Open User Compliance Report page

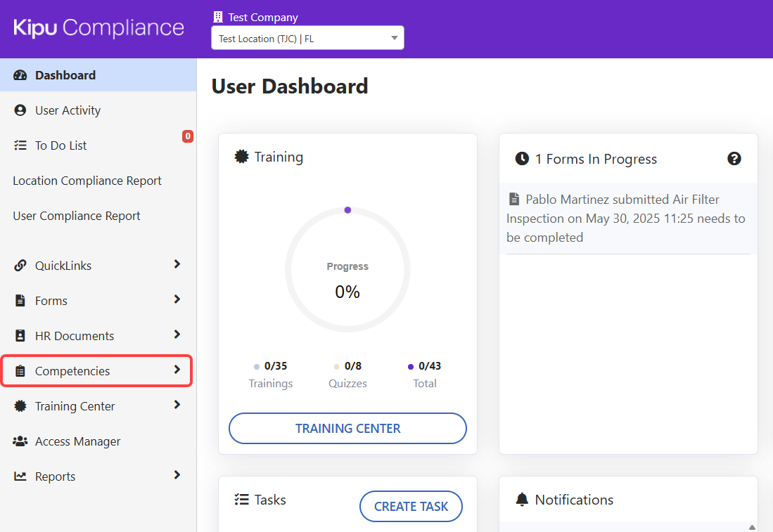coord(77,216)
